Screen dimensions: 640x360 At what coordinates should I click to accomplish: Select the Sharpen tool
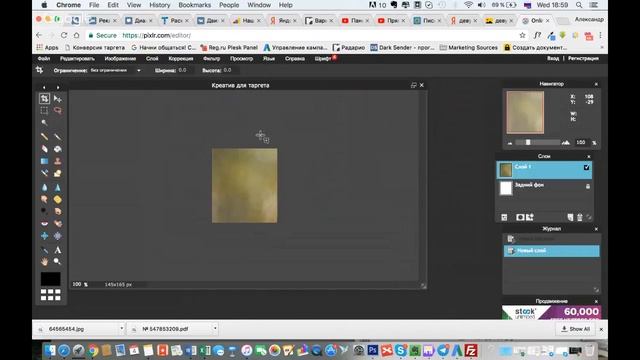tap(58, 187)
